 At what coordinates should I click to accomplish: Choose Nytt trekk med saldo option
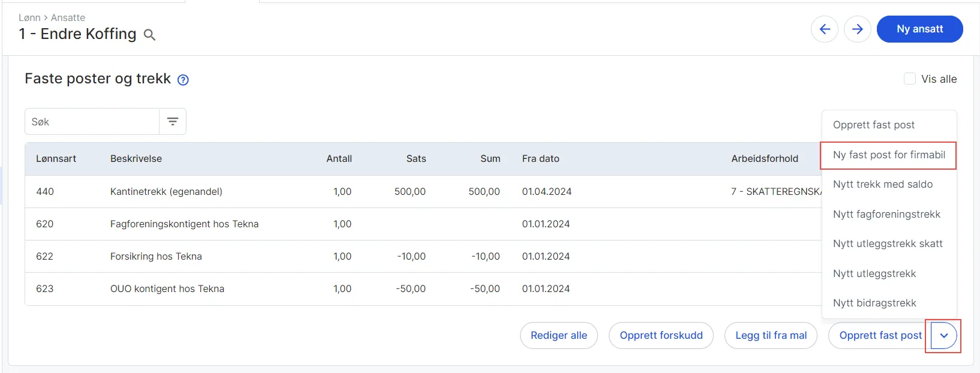click(883, 185)
